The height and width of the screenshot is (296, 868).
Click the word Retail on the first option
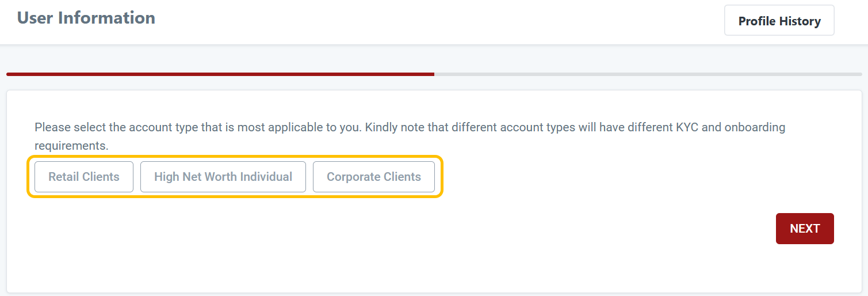click(x=63, y=177)
